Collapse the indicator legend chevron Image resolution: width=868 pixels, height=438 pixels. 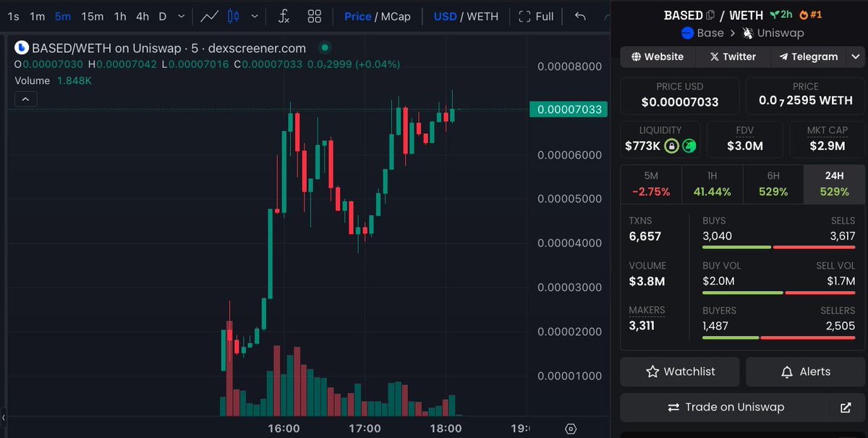point(25,99)
